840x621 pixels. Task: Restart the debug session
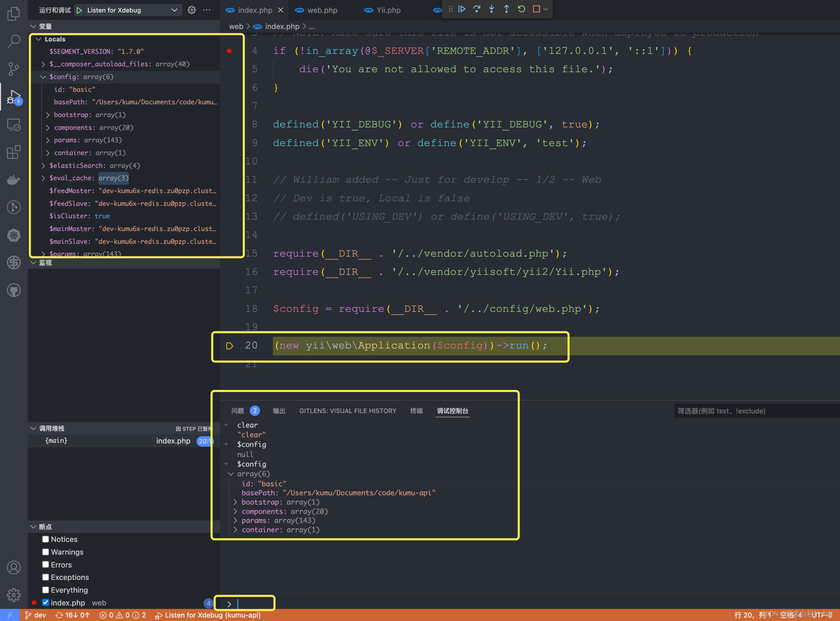521,9
